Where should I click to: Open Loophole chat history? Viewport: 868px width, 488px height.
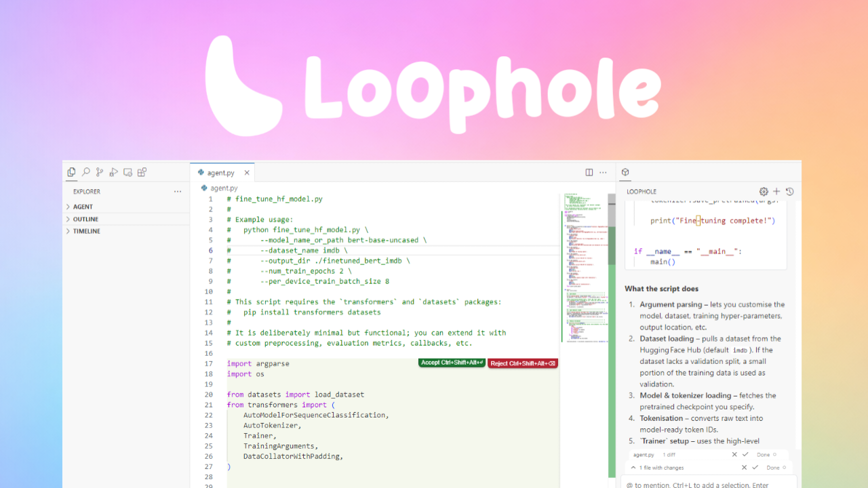pos(789,192)
